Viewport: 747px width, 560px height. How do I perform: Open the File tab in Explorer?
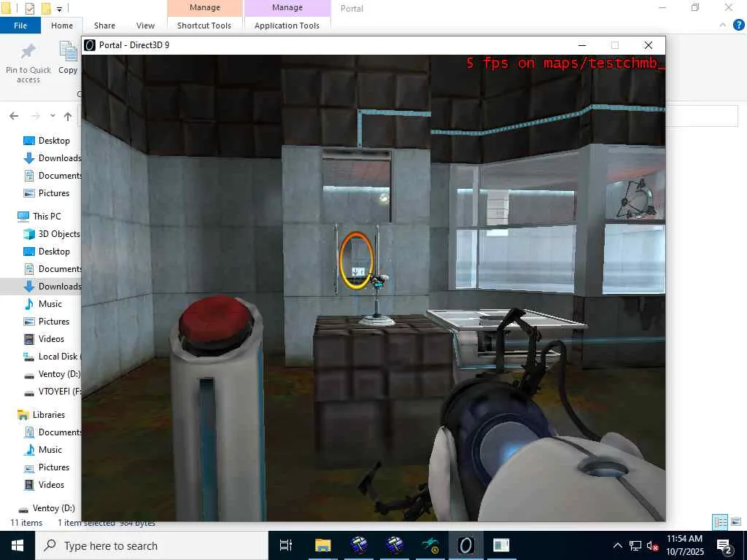[20, 26]
